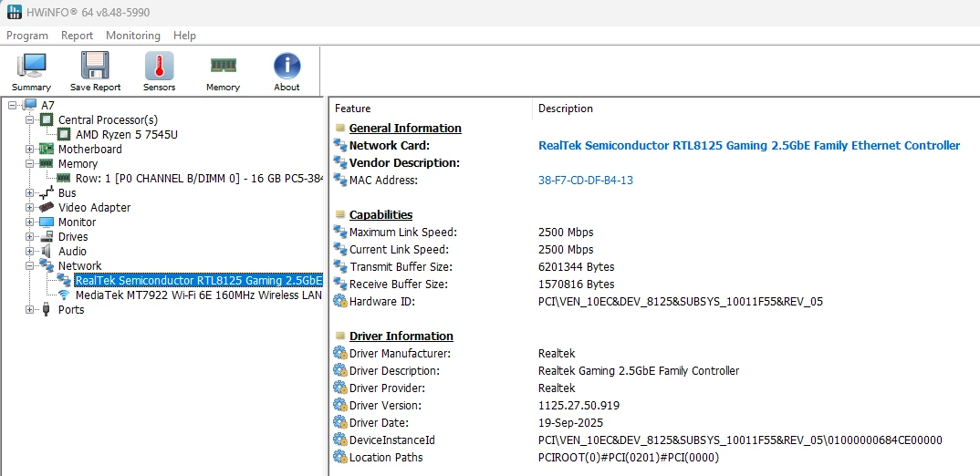This screenshot has width=980, height=476.
Task: Open Sensors thermometer icon
Action: 159,66
